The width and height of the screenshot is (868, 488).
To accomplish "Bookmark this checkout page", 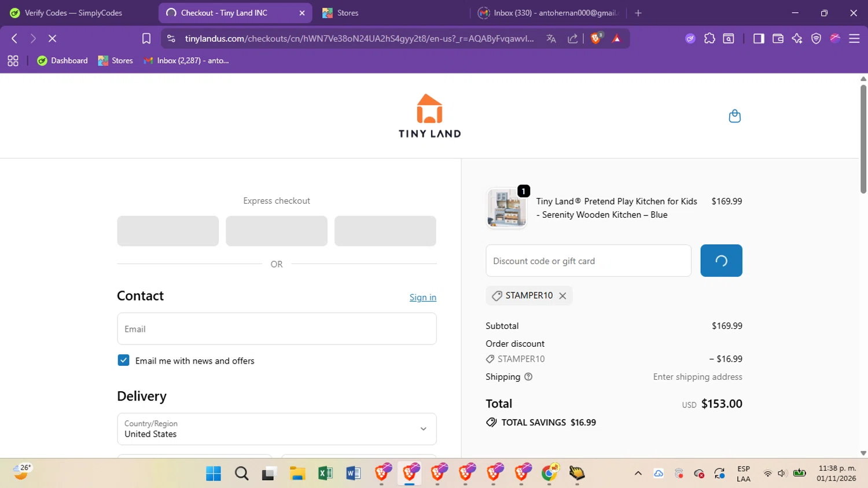I will click(146, 38).
